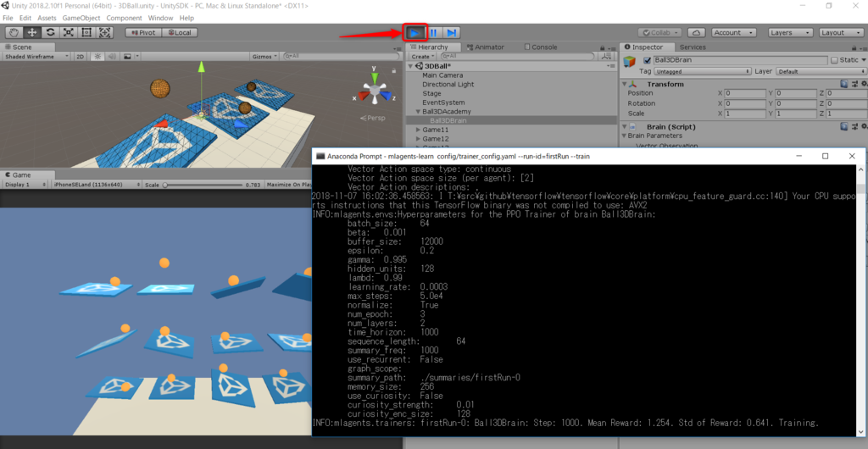Open the Assets menu
The height and width of the screenshot is (449, 868).
tap(47, 19)
